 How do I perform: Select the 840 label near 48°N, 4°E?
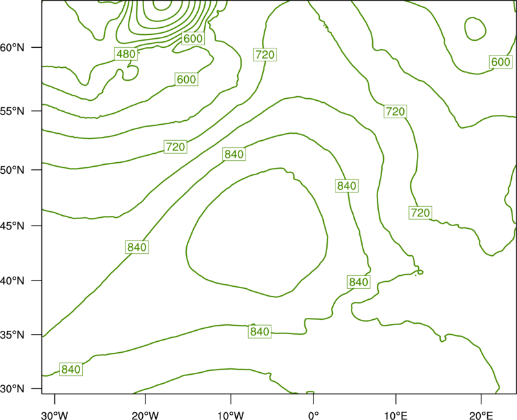pyautogui.click(x=346, y=186)
